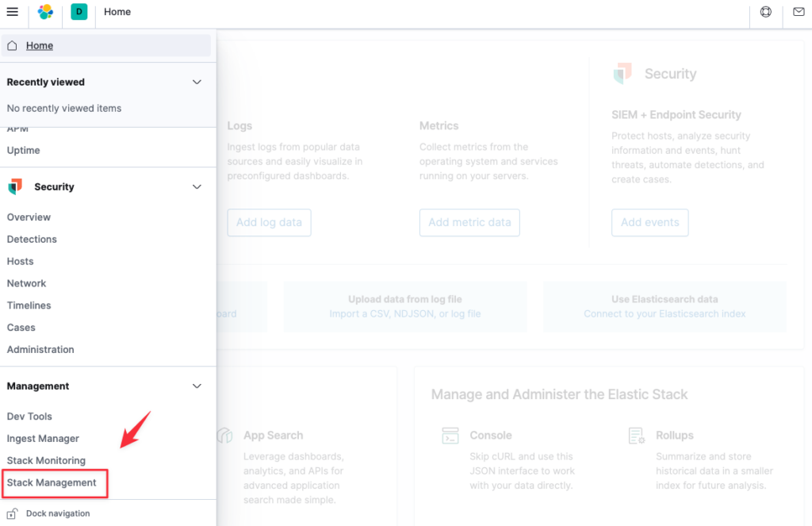The height and width of the screenshot is (526, 812).
Task: Click SIEM + Endpoint Security heading
Action: (x=676, y=114)
